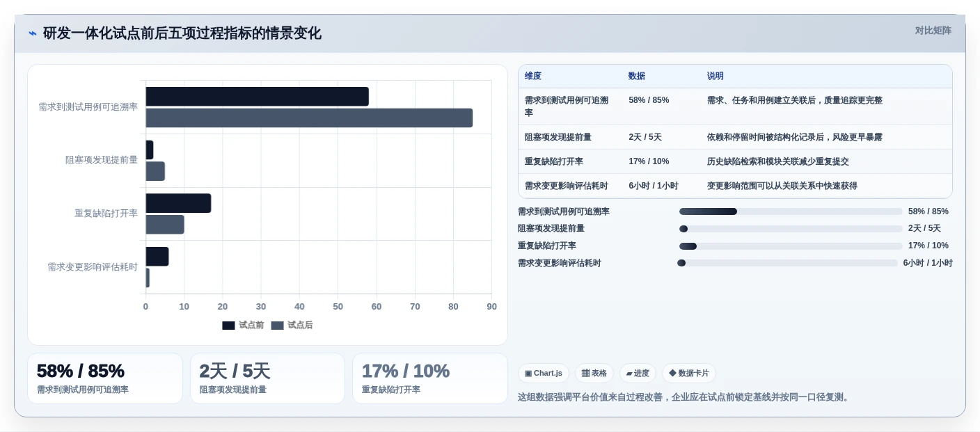This screenshot has height=432, width=980.
Task: Click the 试点前 bar for 重复缺陷打开率
Action: click(178, 203)
